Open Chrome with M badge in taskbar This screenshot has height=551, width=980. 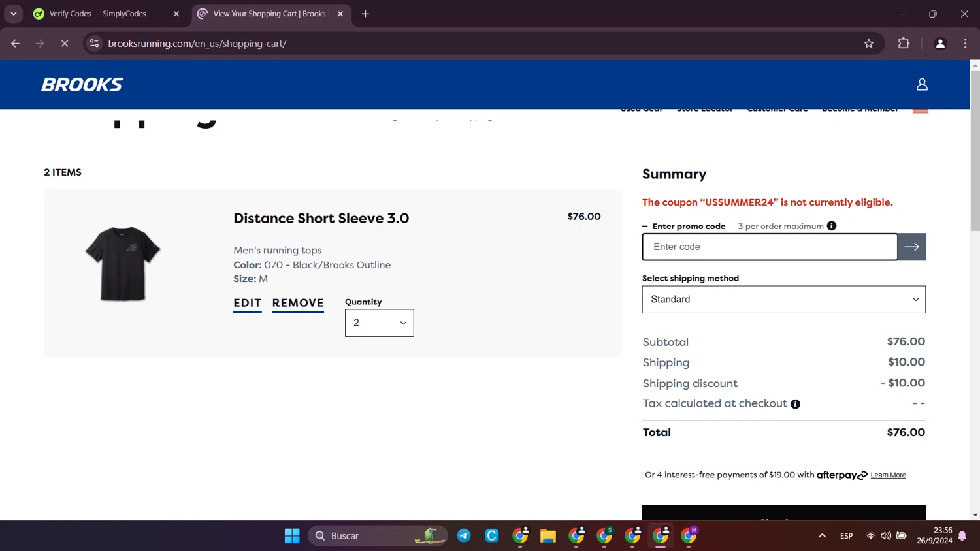coord(689,536)
